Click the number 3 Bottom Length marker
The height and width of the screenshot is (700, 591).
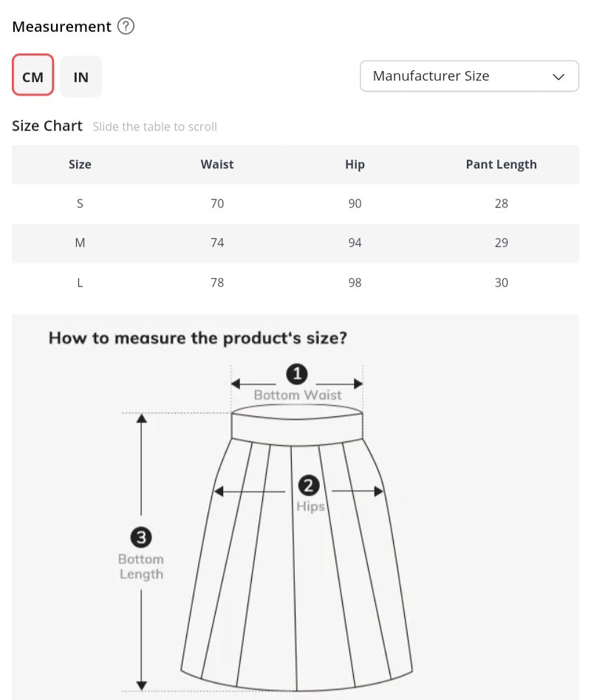[x=141, y=537]
